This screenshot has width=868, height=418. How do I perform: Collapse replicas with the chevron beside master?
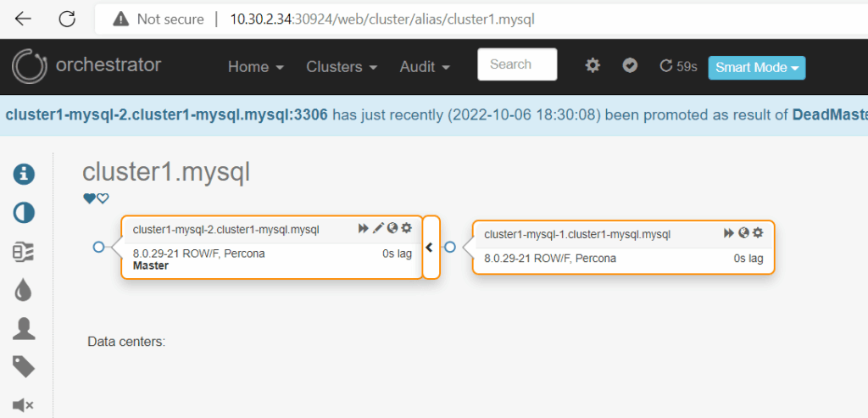click(429, 248)
